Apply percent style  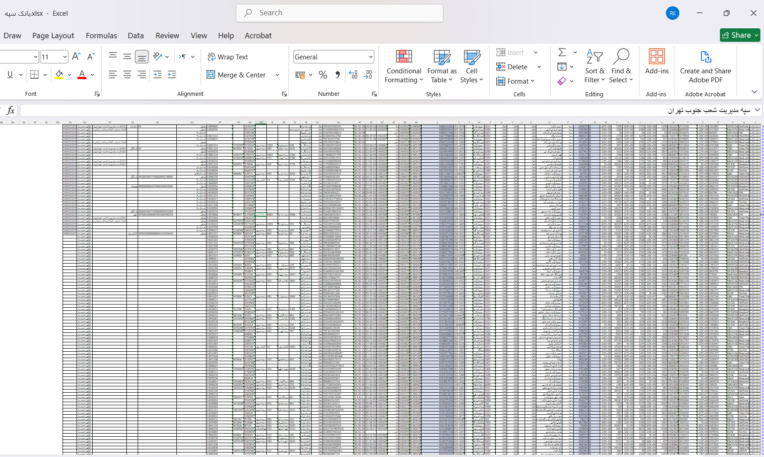tap(323, 75)
